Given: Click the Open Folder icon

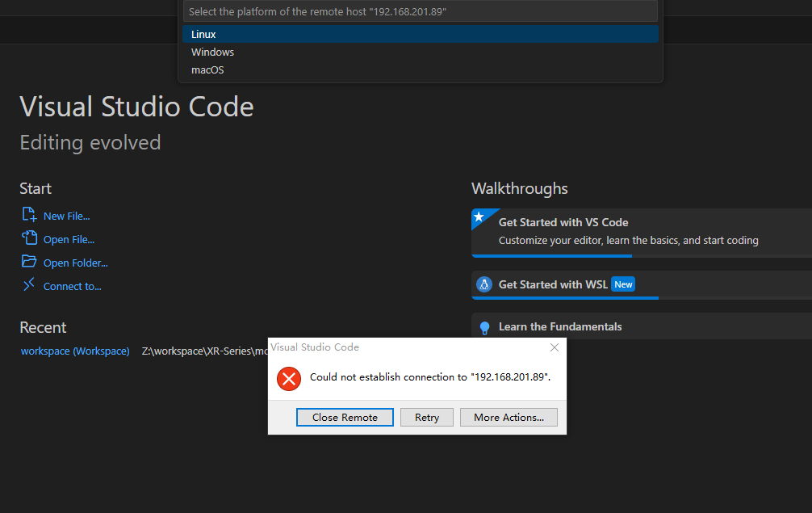Looking at the screenshot, I should click(29, 261).
